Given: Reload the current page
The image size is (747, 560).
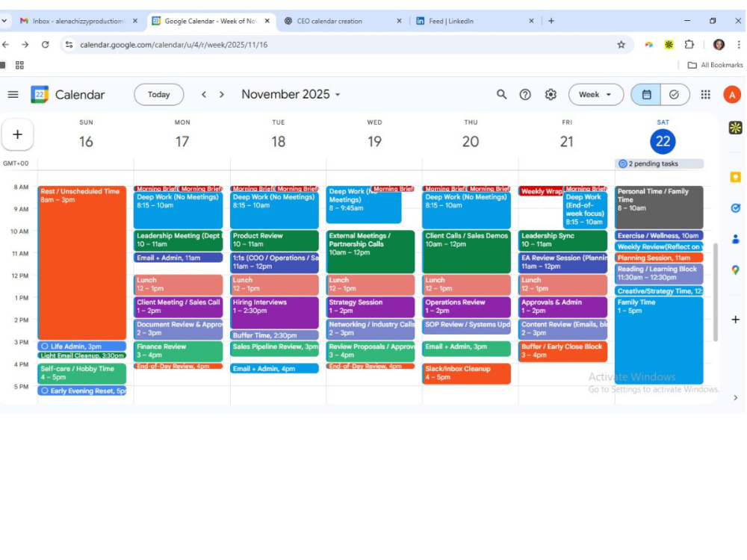Looking at the screenshot, I should point(46,45).
